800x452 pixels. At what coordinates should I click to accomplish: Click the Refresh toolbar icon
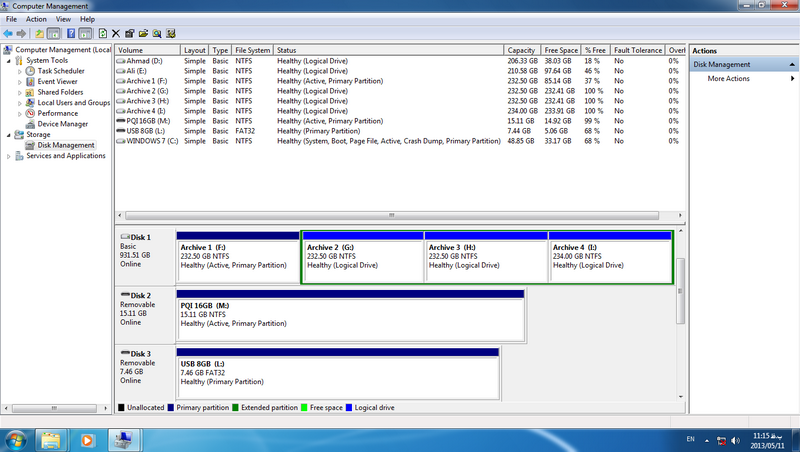[103, 34]
